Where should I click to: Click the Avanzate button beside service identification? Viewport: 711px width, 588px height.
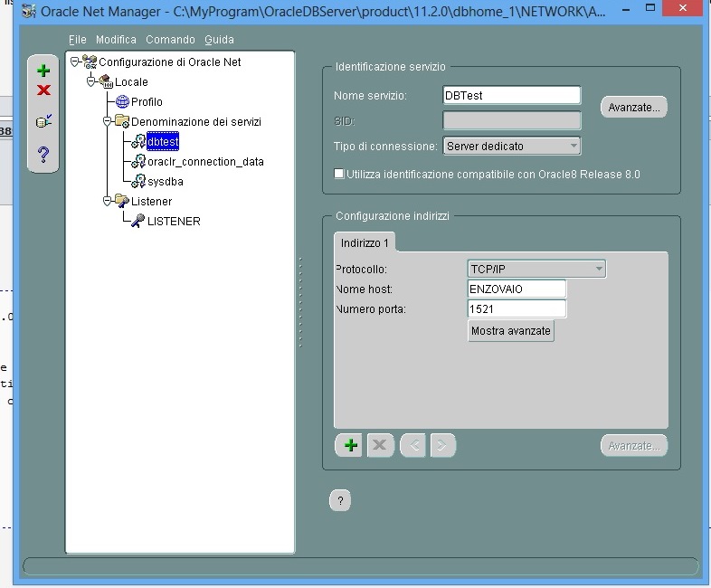point(634,107)
